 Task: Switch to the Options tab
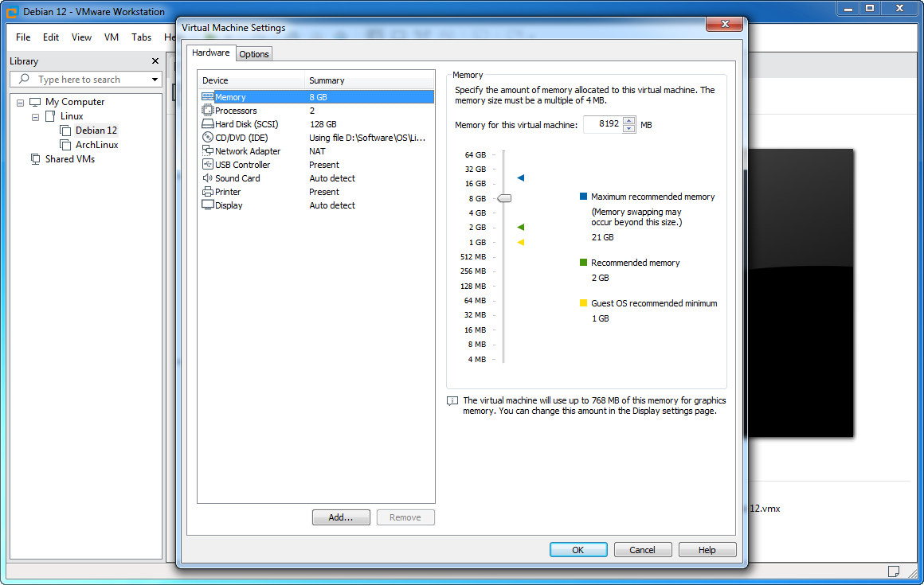pos(254,54)
